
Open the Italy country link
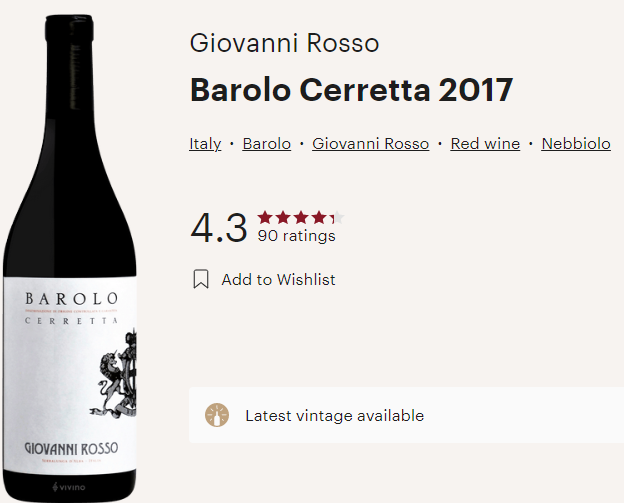coord(205,144)
